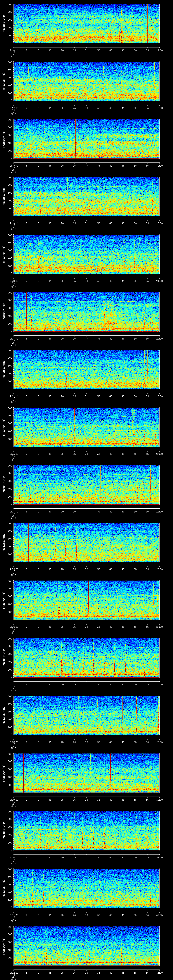Select the spectrogram panel starting at 9:22:00

click(86, 369)
